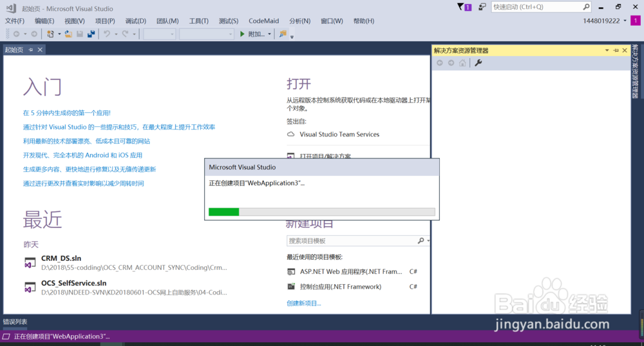Click the feedback icon beside quick launch
644x346 pixels.
pos(482,7)
